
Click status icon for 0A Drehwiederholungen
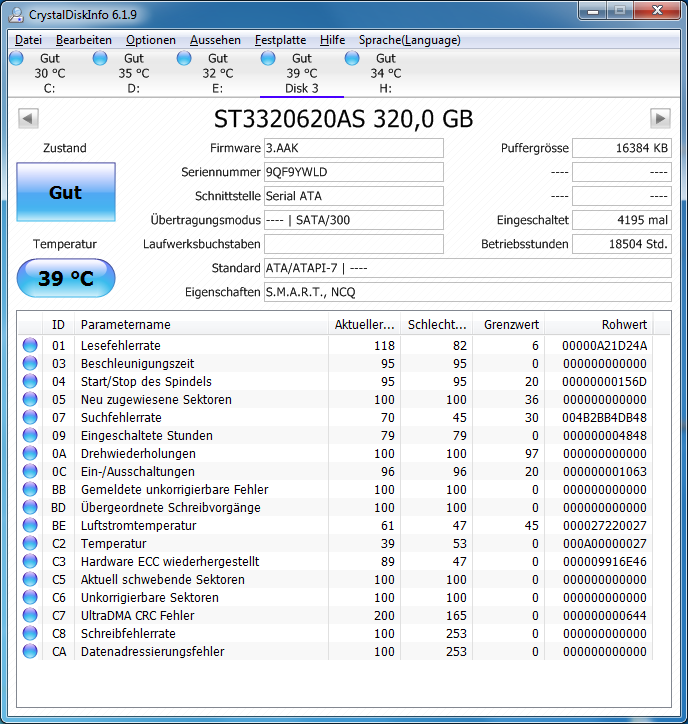[30, 453]
